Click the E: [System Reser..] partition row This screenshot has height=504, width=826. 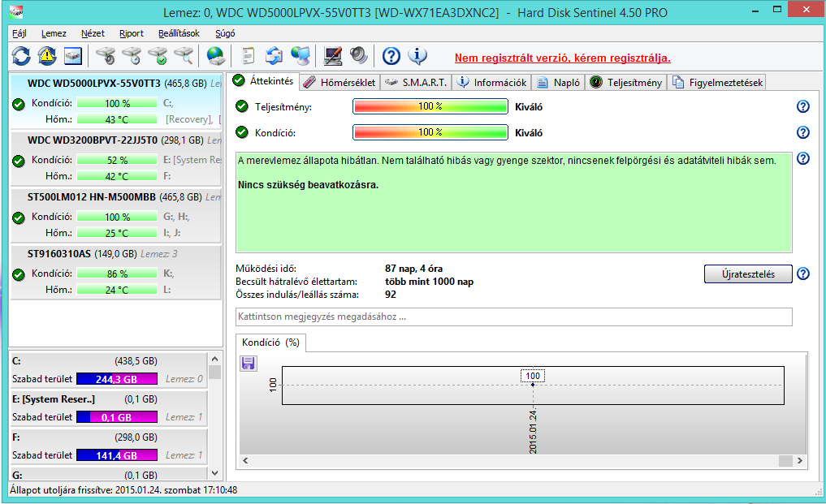(109, 408)
